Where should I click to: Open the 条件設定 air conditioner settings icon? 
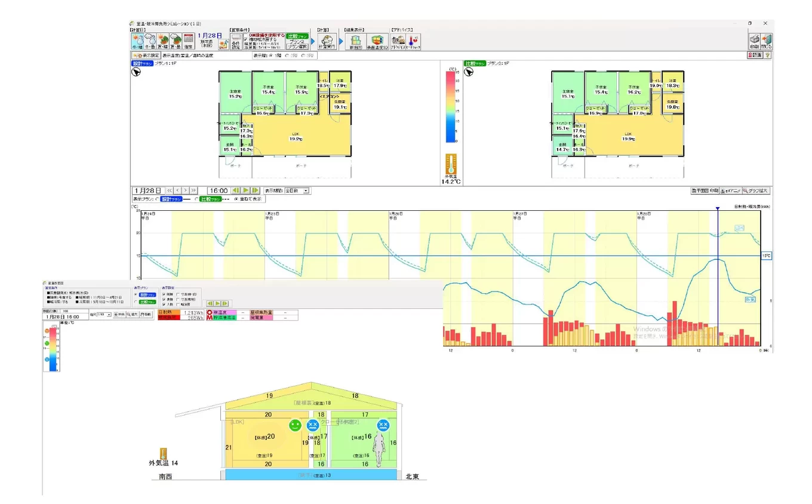click(235, 42)
